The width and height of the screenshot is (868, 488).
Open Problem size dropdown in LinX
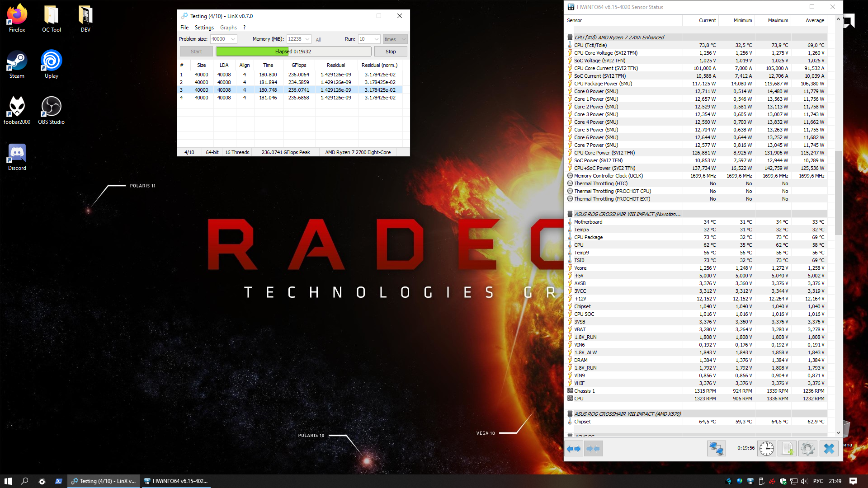tap(233, 39)
